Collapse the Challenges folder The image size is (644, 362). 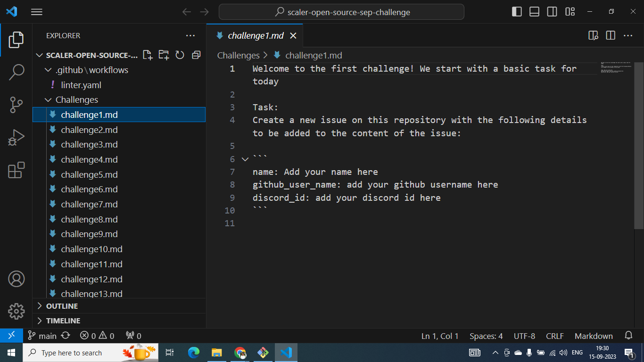tap(48, 99)
